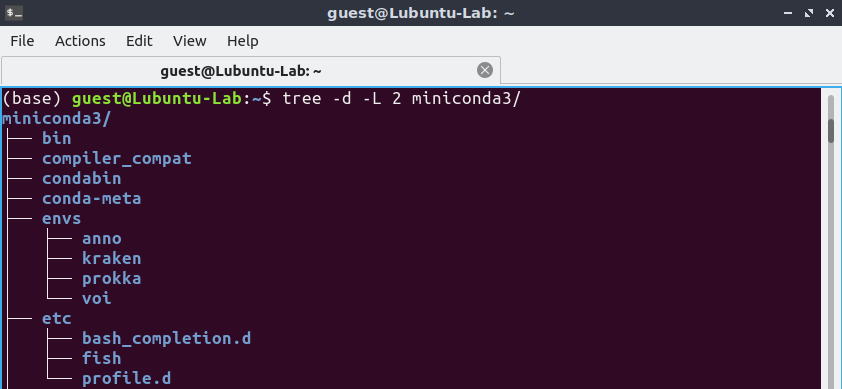Open the File menu
842x389 pixels.
click(22, 41)
